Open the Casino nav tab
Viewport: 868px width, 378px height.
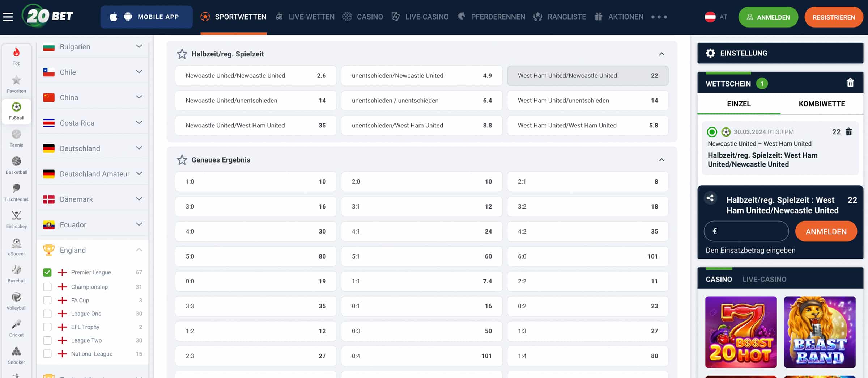tap(363, 17)
